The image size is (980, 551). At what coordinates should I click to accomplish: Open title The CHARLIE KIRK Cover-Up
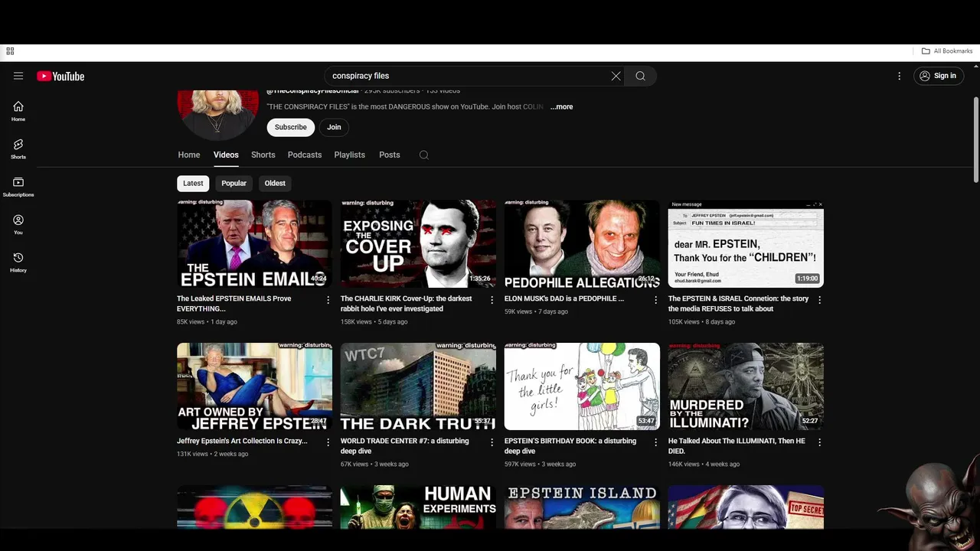[x=407, y=304]
